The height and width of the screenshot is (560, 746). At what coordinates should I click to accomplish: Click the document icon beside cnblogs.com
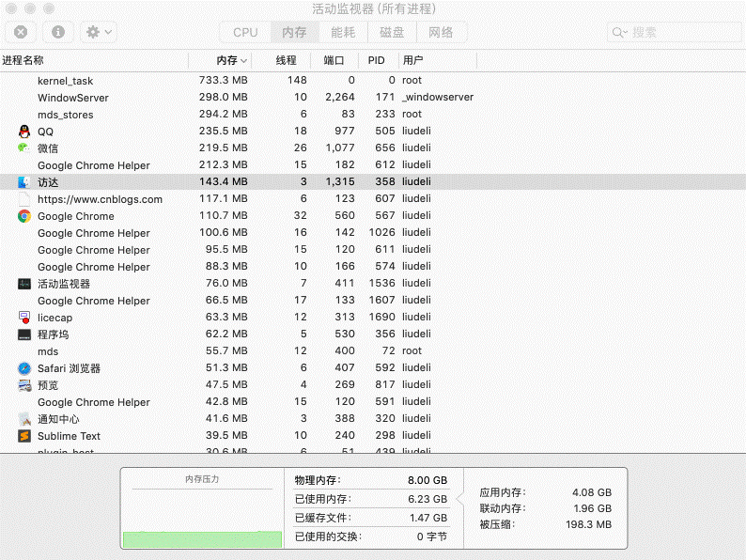(24, 199)
